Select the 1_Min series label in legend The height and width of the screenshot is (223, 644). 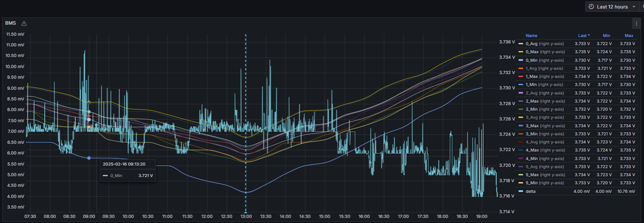532,85
